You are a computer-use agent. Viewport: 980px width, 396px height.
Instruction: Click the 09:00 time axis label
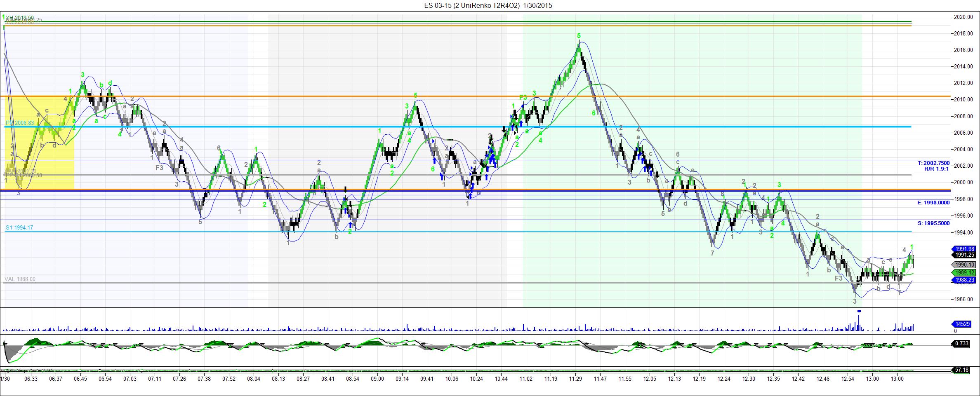(x=377, y=379)
